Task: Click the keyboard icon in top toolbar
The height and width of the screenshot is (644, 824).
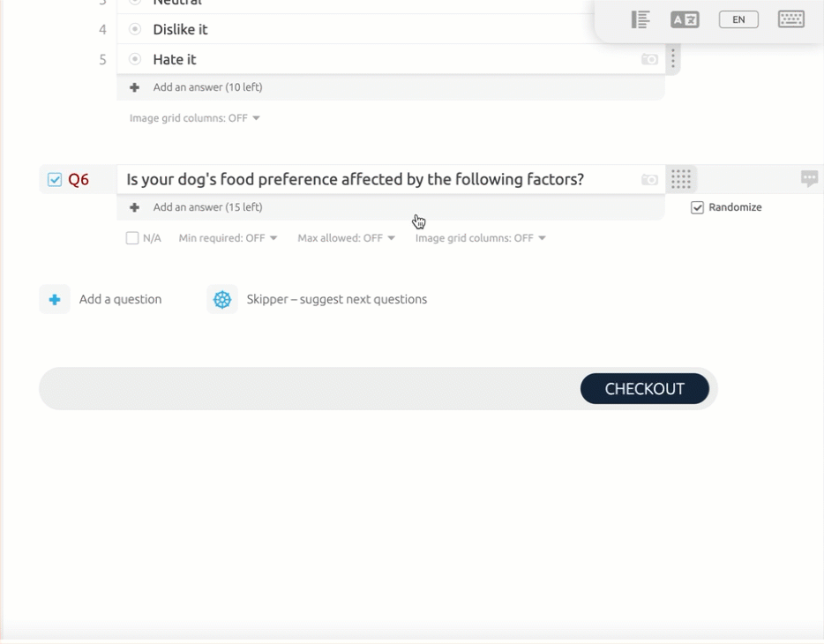Action: pos(790,19)
